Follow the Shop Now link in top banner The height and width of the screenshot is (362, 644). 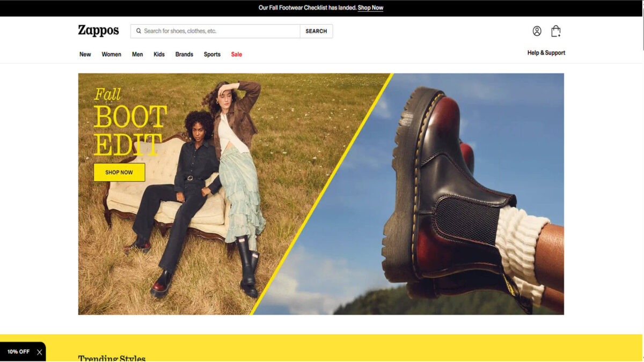click(x=370, y=8)
